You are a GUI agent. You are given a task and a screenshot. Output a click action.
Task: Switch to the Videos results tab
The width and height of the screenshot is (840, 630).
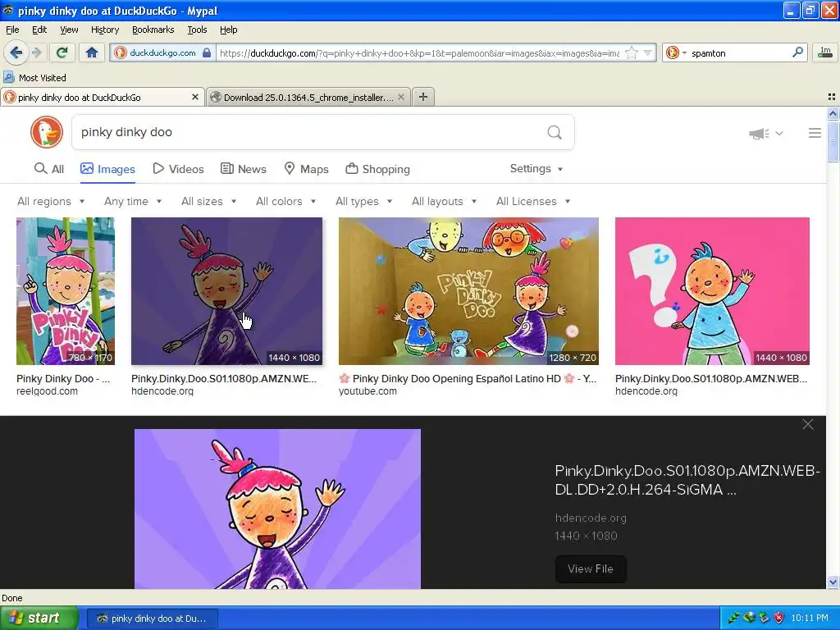178,169
